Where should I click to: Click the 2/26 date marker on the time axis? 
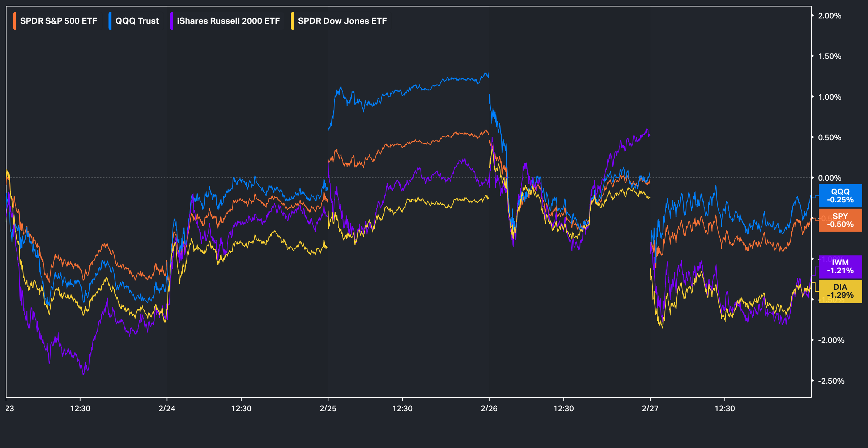(489, 408)
